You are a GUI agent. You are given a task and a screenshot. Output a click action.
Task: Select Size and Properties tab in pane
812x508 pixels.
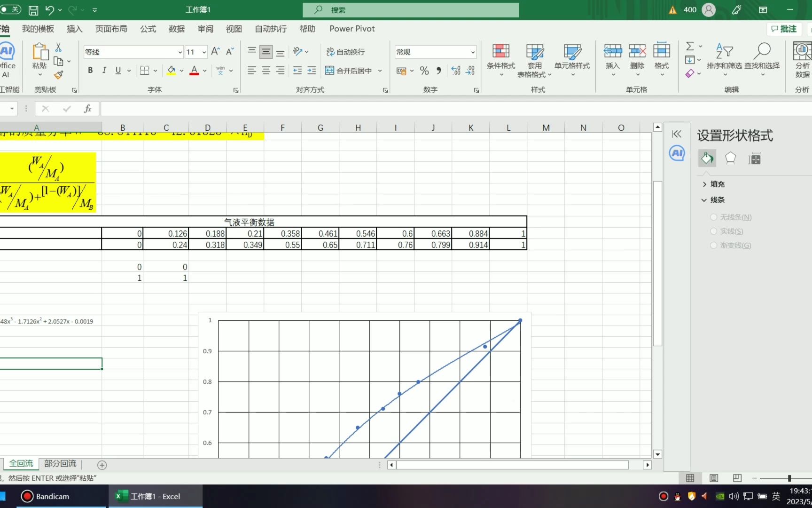tap(755, 159)
